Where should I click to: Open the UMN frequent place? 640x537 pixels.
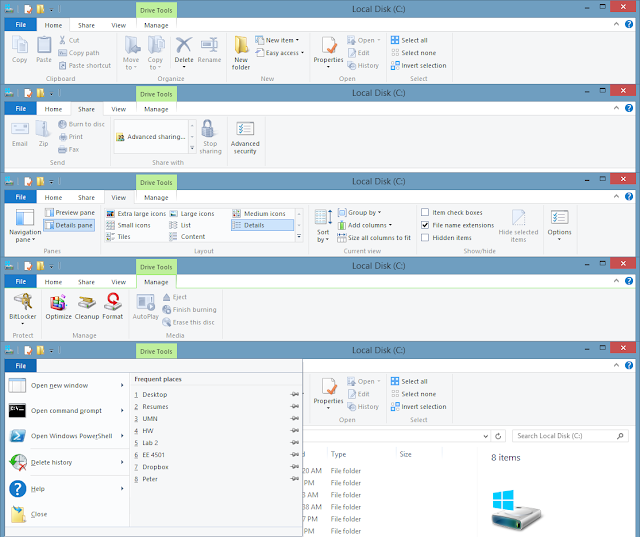pos(150,419)
